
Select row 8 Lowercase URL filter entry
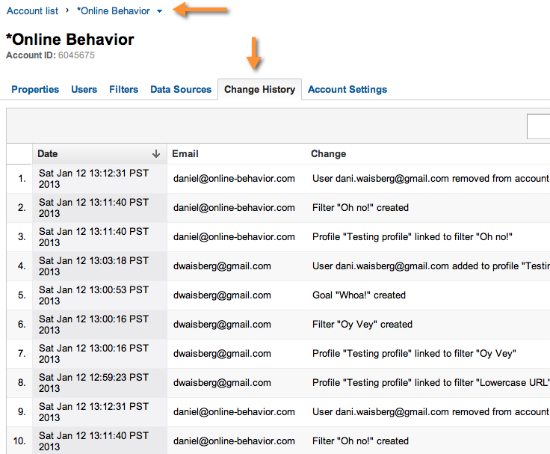click(x=431, y=382)
